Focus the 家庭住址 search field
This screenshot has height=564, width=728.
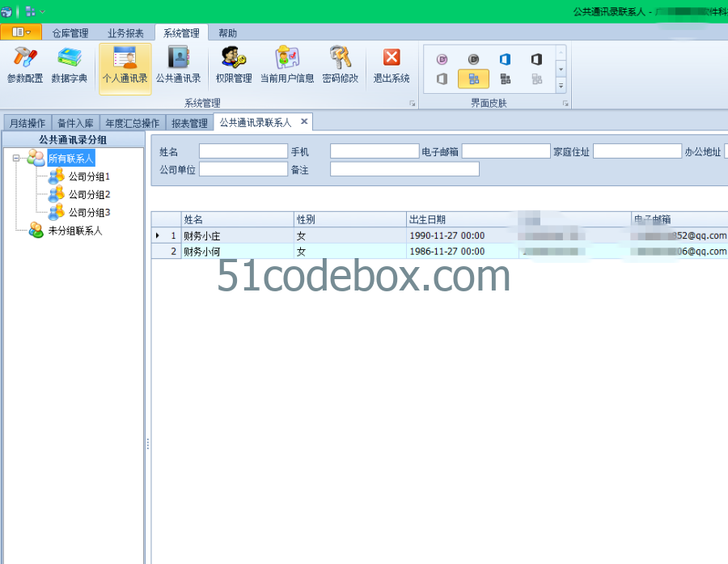[637, 151]
